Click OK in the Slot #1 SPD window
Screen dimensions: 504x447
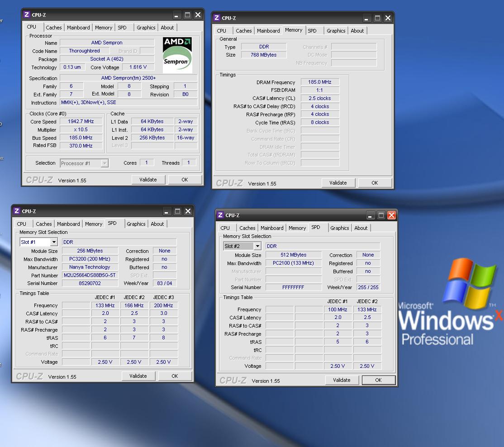175,376
